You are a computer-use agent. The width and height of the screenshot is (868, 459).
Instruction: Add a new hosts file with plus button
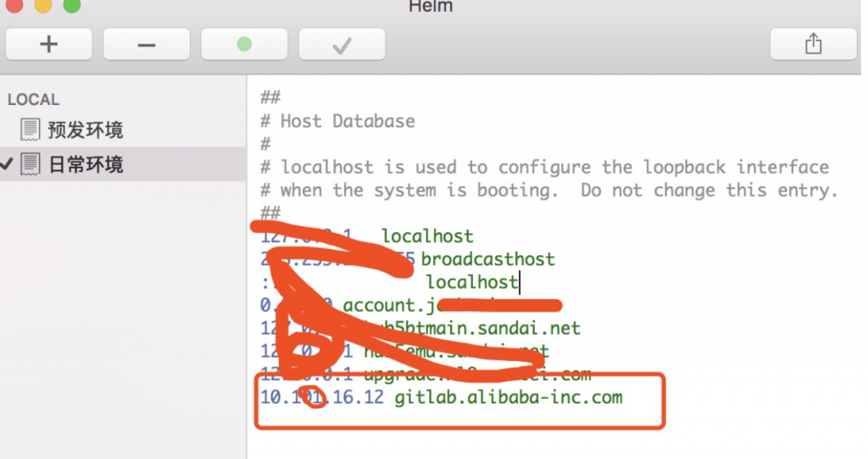click(x=48, y=44)
